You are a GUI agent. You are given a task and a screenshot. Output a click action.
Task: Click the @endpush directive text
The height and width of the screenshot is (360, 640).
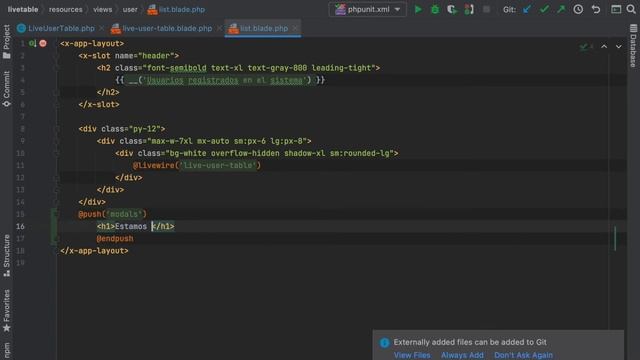click(x=115, y=239)
